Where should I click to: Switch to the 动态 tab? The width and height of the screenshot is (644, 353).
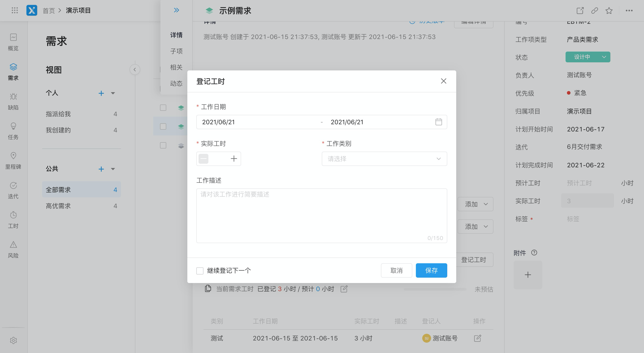tap(176, 83)
